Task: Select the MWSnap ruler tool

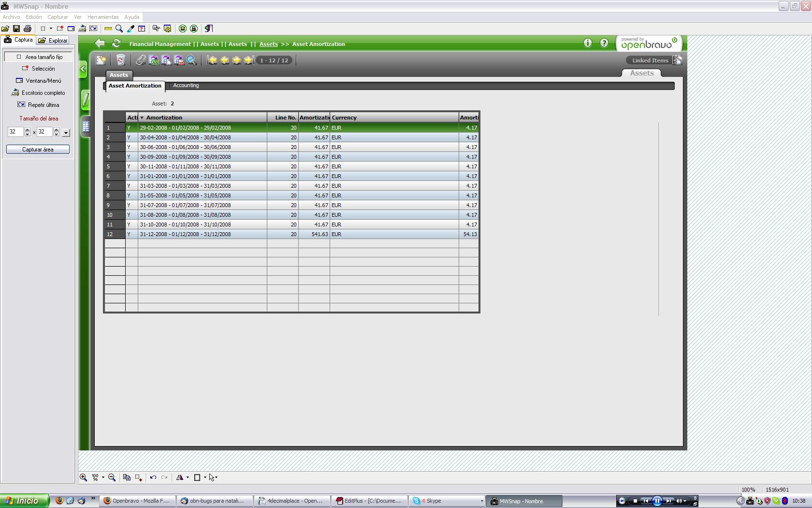Action: pyautogui.click(x=108, y=29)
